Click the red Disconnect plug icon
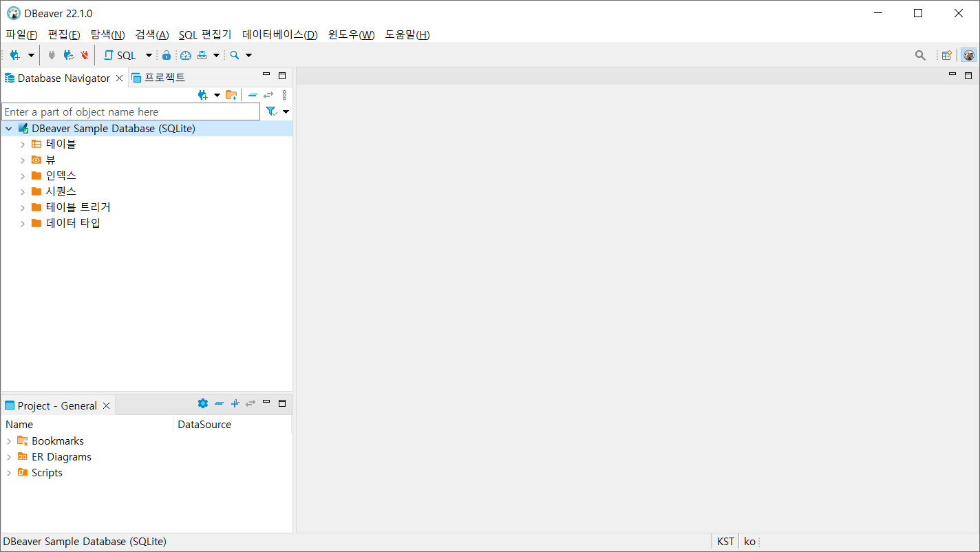The height and width of the screenshot is (552, 980). 85,55
